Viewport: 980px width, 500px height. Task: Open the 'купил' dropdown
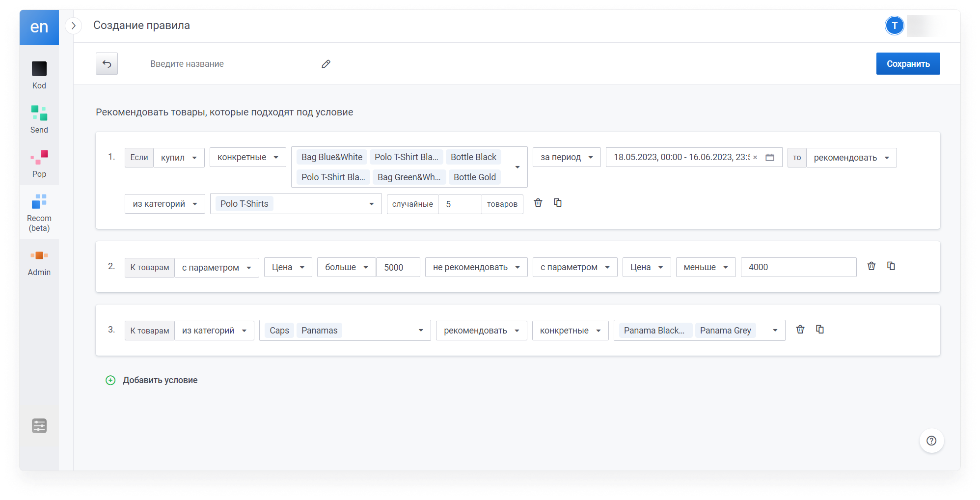pyautogui.click(x=179, y=158)
